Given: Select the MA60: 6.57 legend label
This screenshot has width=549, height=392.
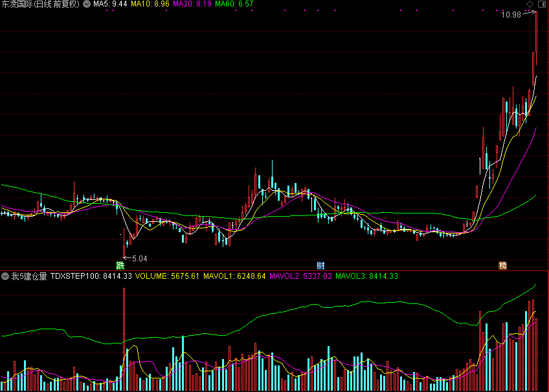Looking at the screenshot, I should (234, 4).
